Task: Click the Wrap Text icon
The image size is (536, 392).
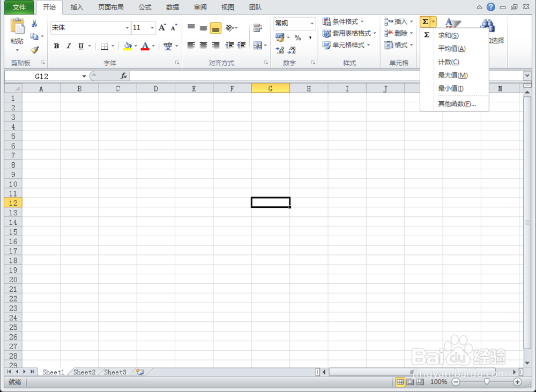Action: [257, 28]
